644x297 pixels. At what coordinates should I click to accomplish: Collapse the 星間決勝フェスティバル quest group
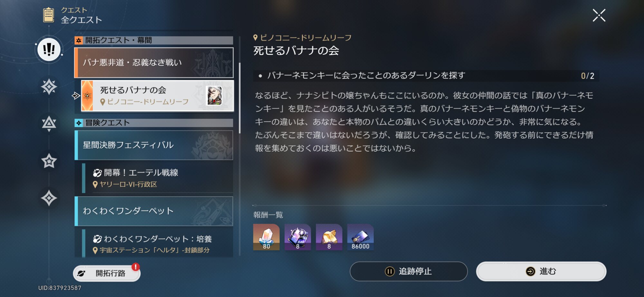[154, 145]
